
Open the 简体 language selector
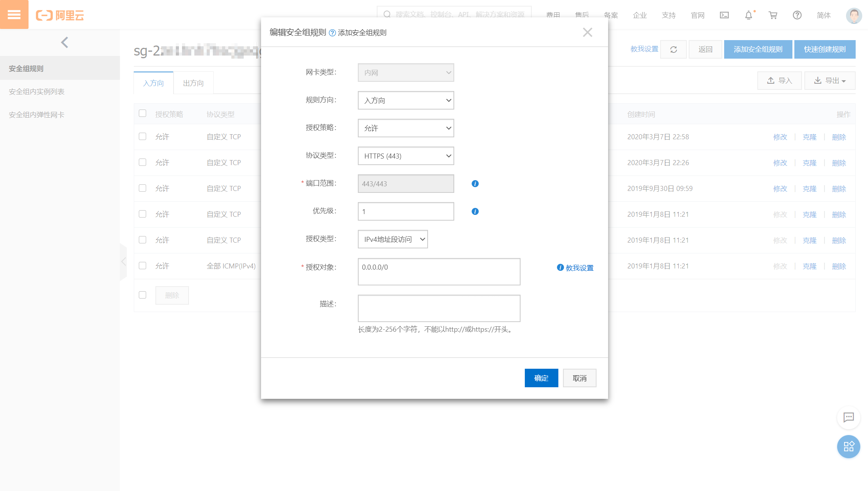(824, 15)
